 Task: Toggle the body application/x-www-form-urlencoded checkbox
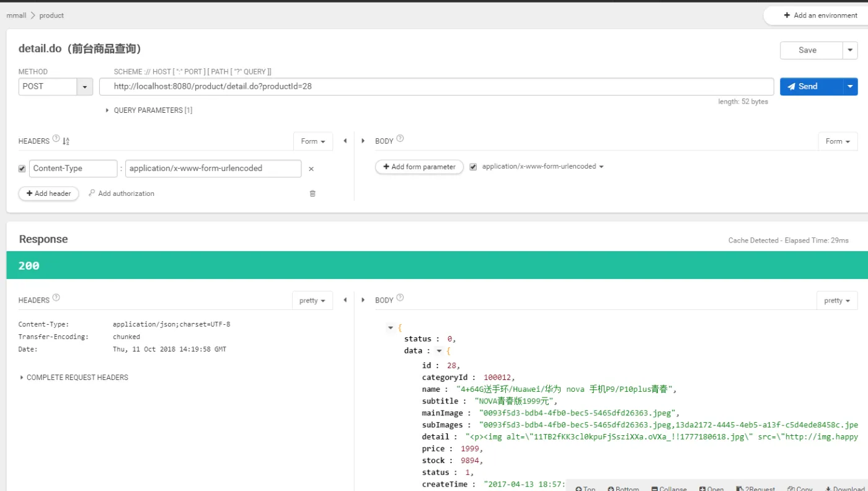[474, 167]
